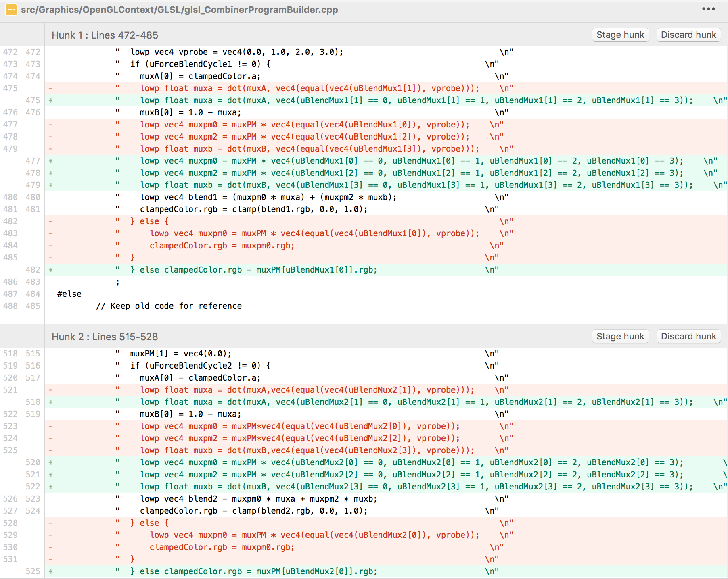Select removed line 529 muxpm0 uBlendMux2[0] vprobe
Image resolution: width=728 pixels, height=579 pixels.
click(x=386, y=535)
